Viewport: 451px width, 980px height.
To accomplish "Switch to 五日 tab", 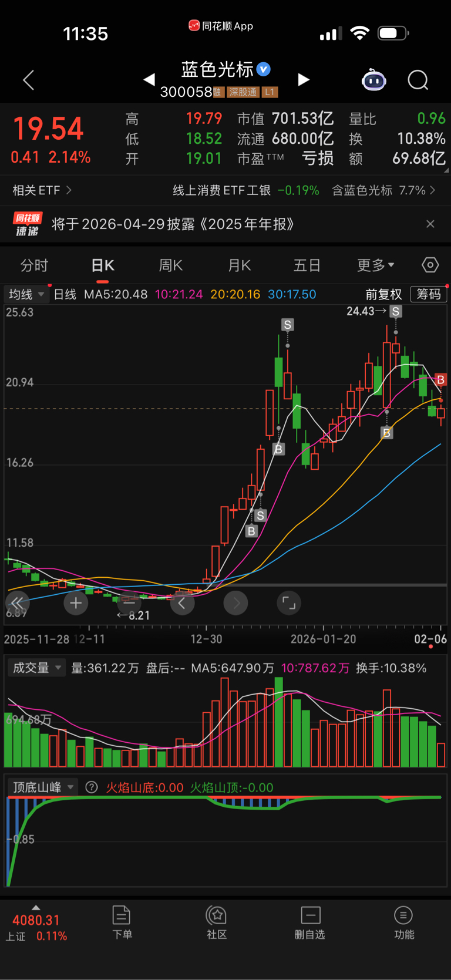I will 307,265.
